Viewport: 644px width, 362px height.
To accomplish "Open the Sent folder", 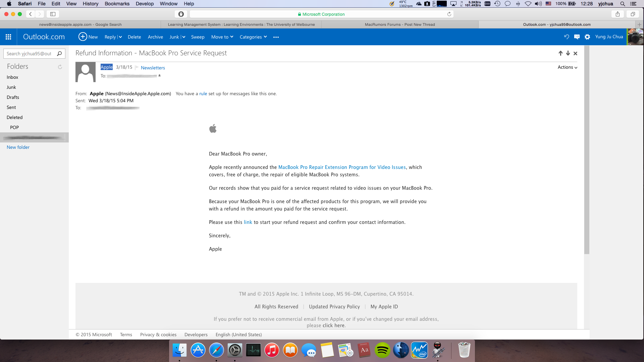I will tap(11, 107).
